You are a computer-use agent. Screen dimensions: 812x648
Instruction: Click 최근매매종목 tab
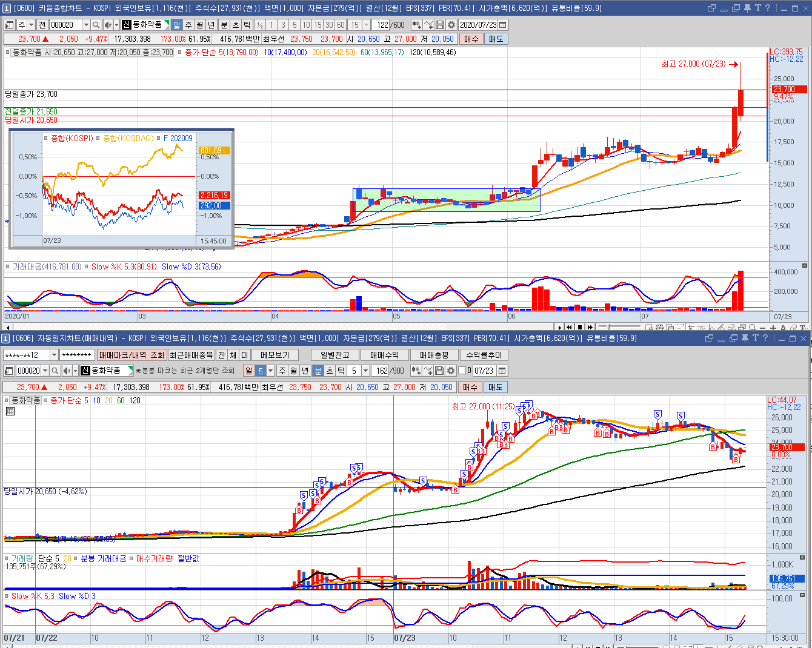[191, 355]
